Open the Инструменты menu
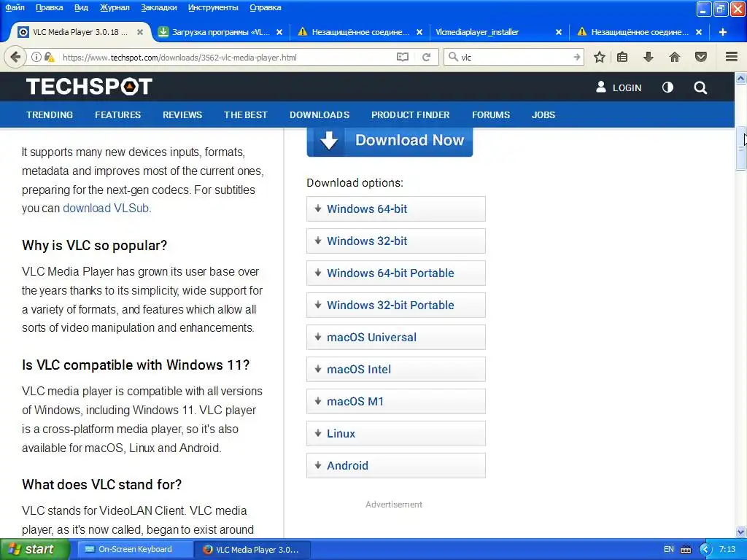The image size is (747, 560). 213,7
